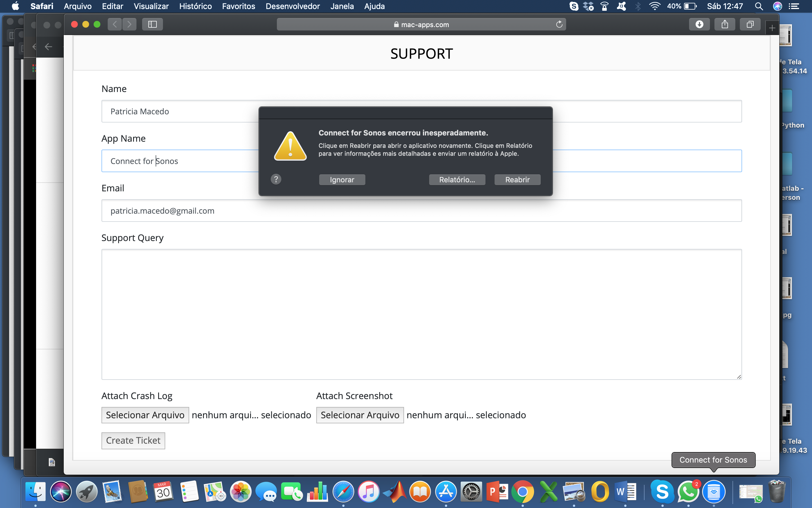Click Safari's forward navigation arrow

[129, 24]
